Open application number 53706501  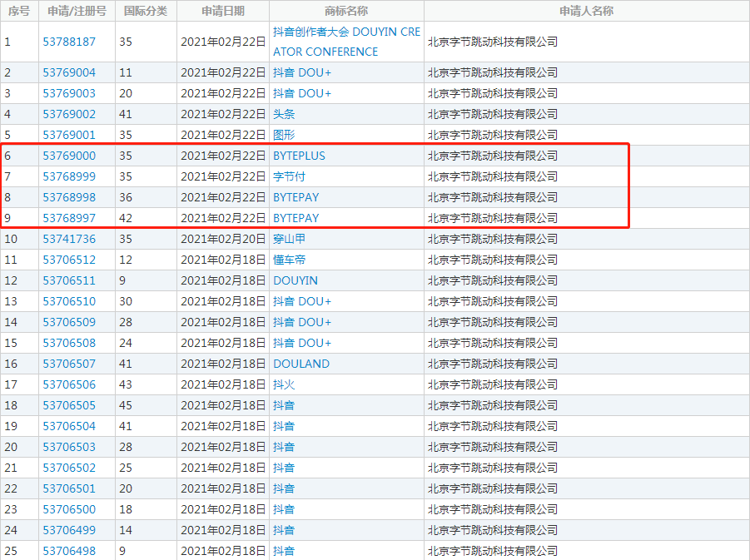pos(69,488)
